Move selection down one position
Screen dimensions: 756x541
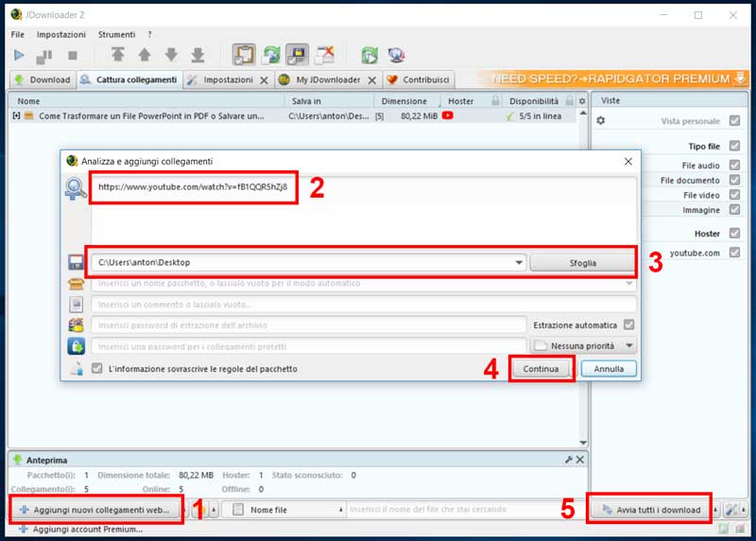(171, 55)
